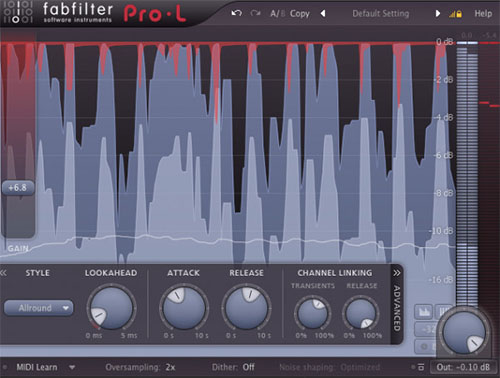Viewport: 500px width, 378px height.
Task: Open the Noise shaping Optimized option
Action: 329,367
